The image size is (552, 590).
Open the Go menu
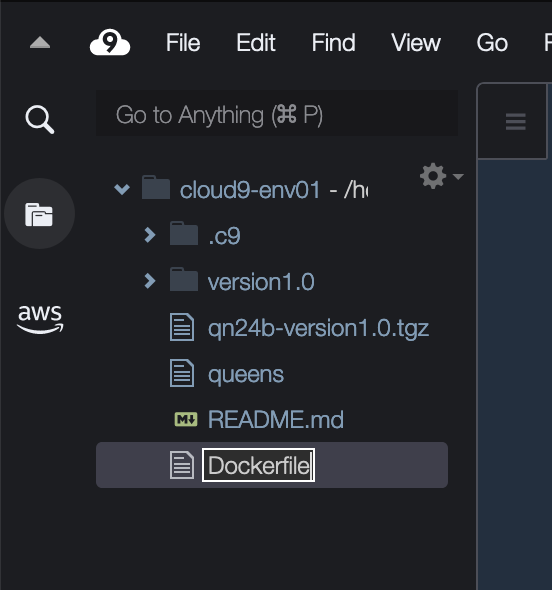[492, 43]
